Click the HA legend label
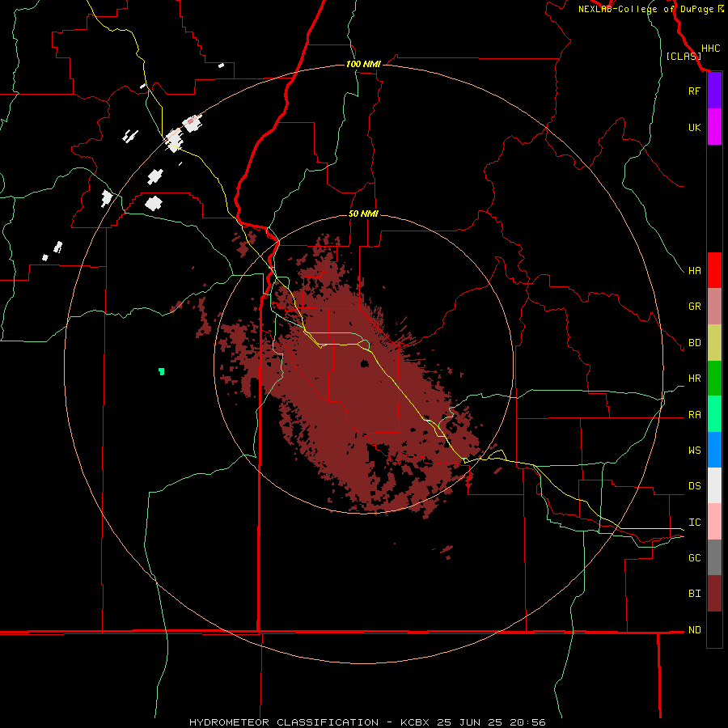Screen dimensions: 728x728 point(695,270)
